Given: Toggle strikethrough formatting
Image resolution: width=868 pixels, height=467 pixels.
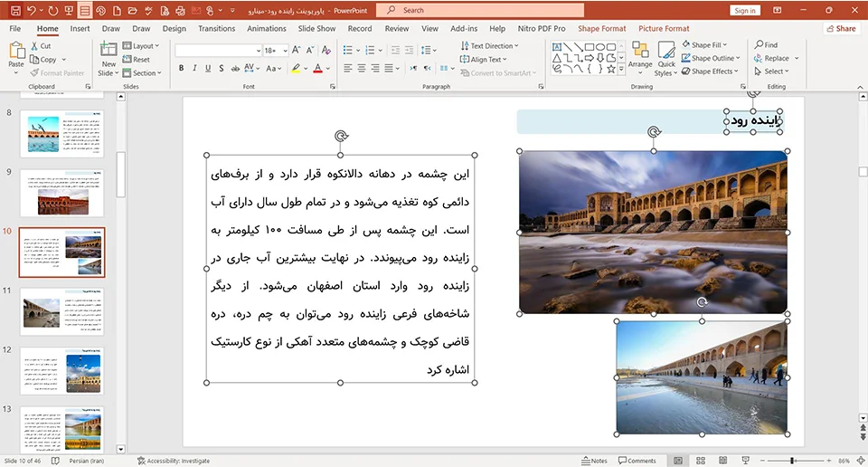Looking at the screenshot, I should (x=235, y=68).
